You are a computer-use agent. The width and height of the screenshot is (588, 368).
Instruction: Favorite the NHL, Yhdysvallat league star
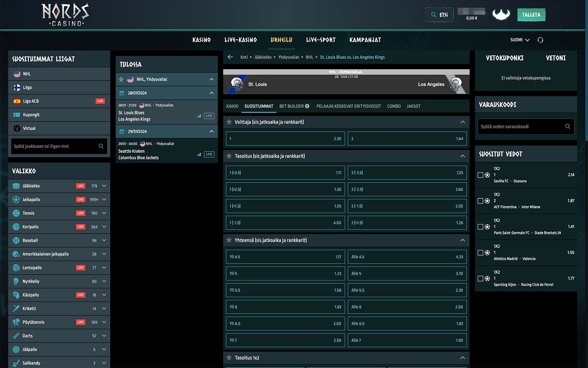tap(121, 79)
